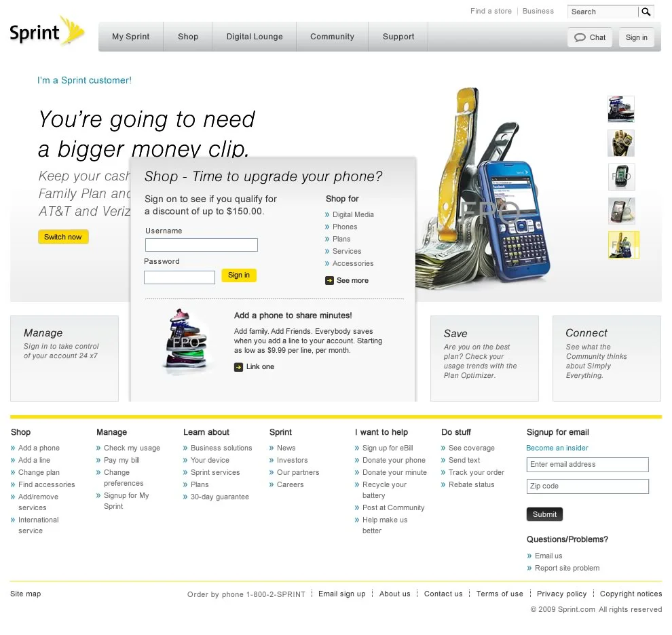Click the Zip code entry field

click(x=587, y=486)
